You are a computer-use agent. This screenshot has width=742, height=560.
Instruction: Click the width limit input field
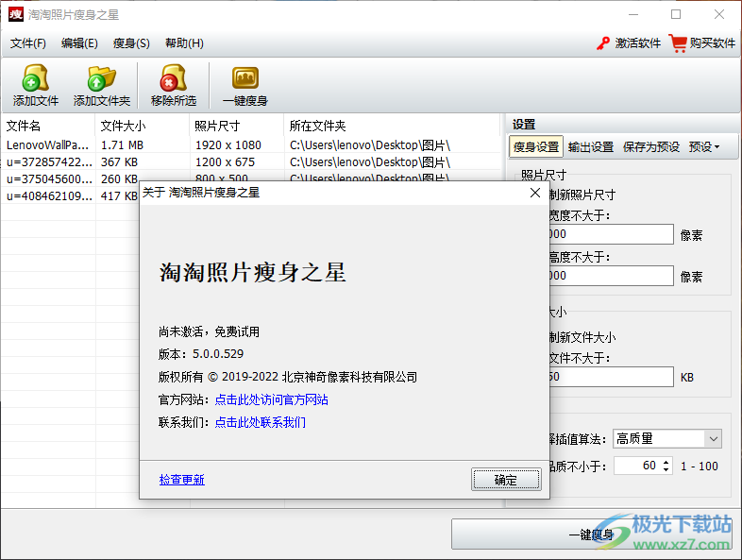coord(611,234)
